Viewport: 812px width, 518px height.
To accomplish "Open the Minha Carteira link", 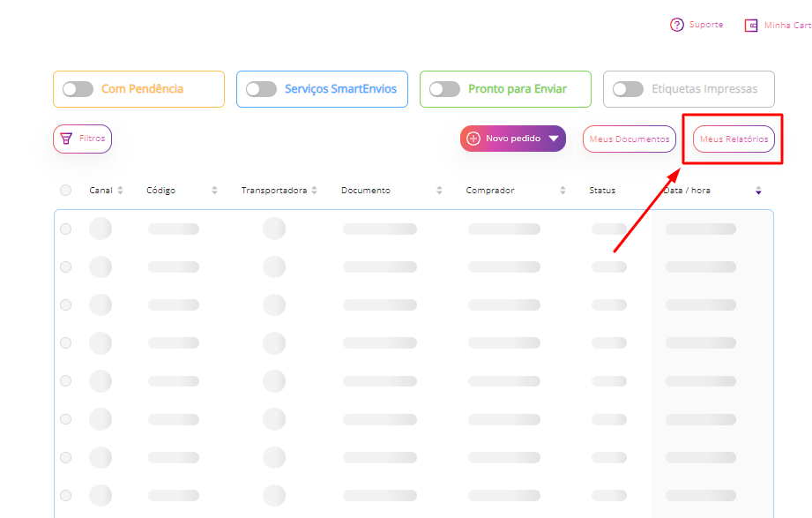I will pos(787,25).
